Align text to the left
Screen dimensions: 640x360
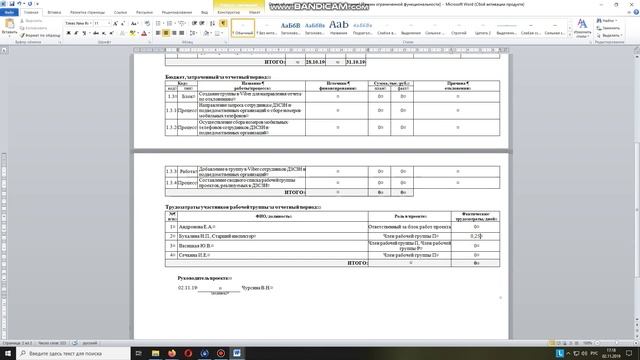coord(158,33)
